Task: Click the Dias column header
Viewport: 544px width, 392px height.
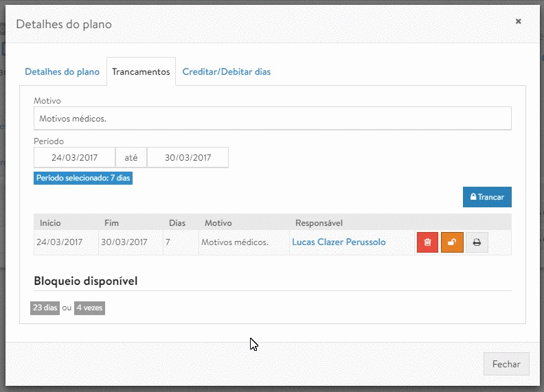Action: pos(177,223)
